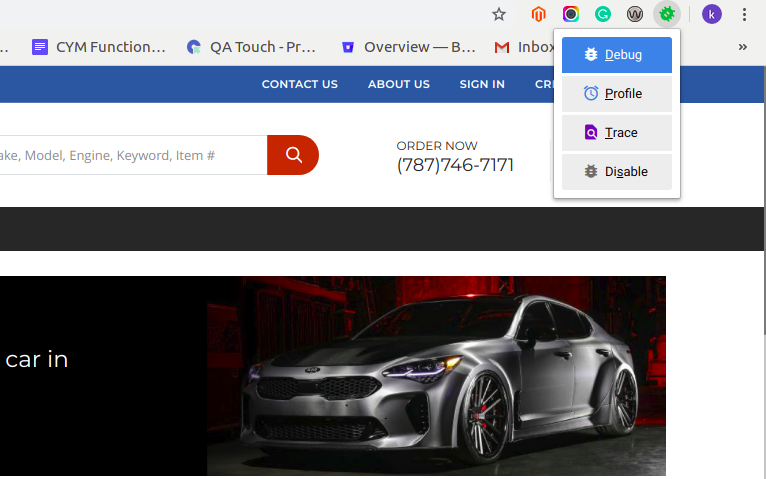Click the red search magnifier button
Image resolution: width=766 pixels, height=479 pixels.
tap(293, 155)
